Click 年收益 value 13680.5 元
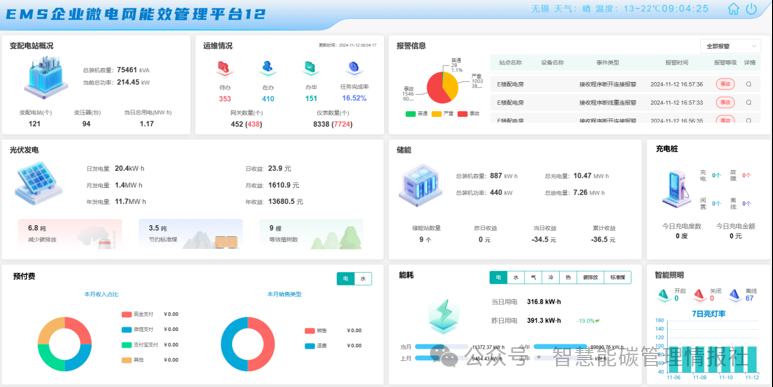The height and width of the screenshot is (387, 773). [x=285, y=202]
